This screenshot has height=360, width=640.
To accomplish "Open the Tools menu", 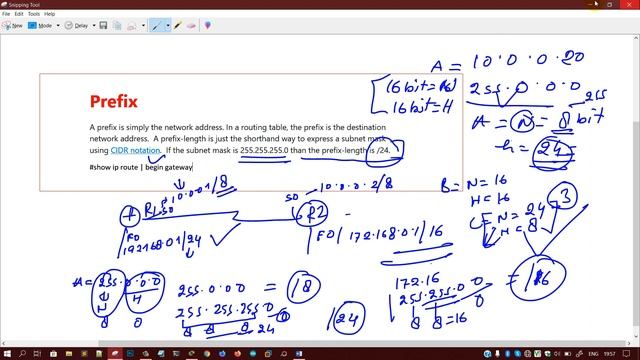I will tap(33, 14).
